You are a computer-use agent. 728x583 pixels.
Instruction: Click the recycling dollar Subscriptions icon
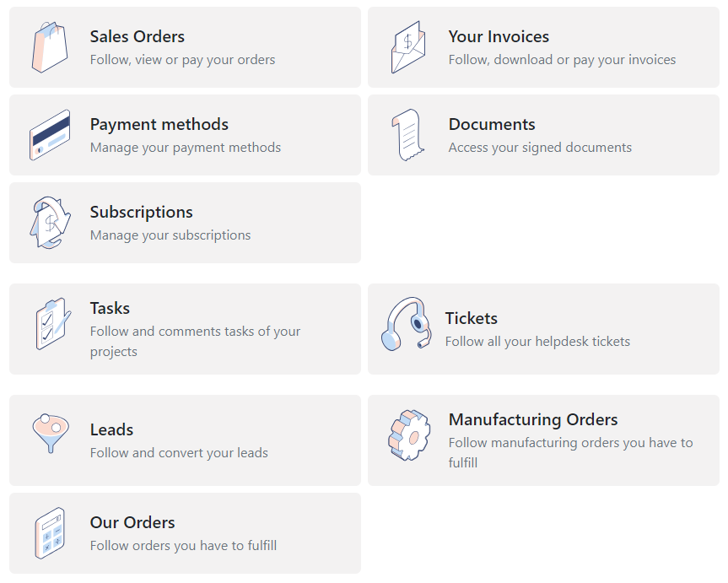(x=50, y=223)
